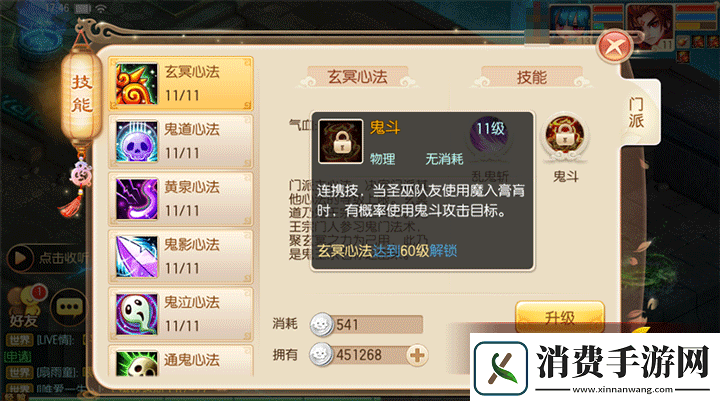Open the 鬼泣心法 ghost face icon
720x401 pixels.
[x=136, y=315]
